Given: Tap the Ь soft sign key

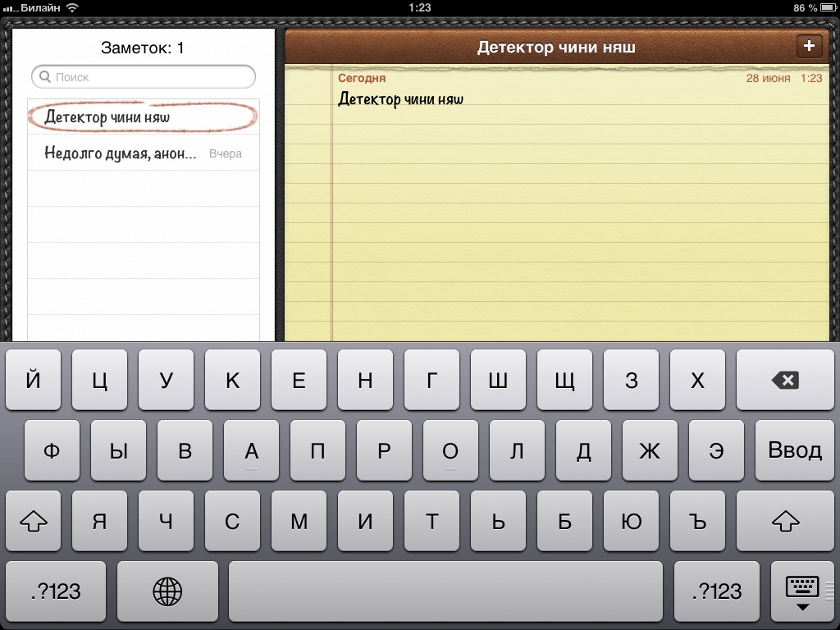Looking at the screenshot, I should [x=498, y=521].
